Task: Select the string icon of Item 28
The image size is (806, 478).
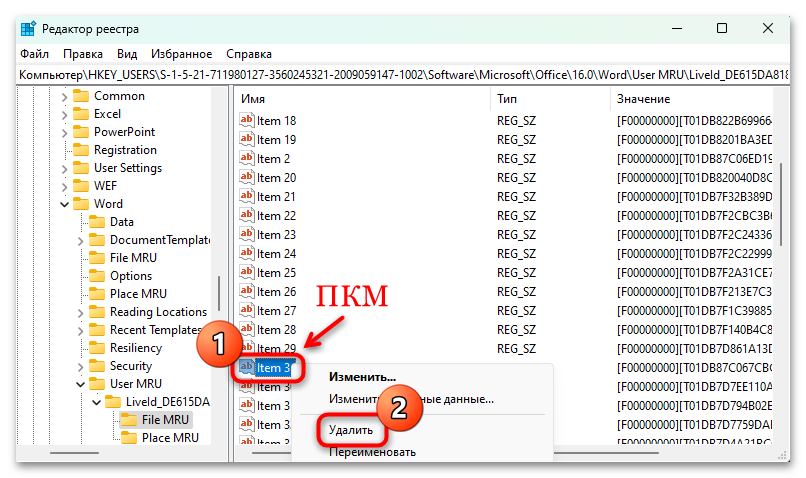Action: point(247,329)
